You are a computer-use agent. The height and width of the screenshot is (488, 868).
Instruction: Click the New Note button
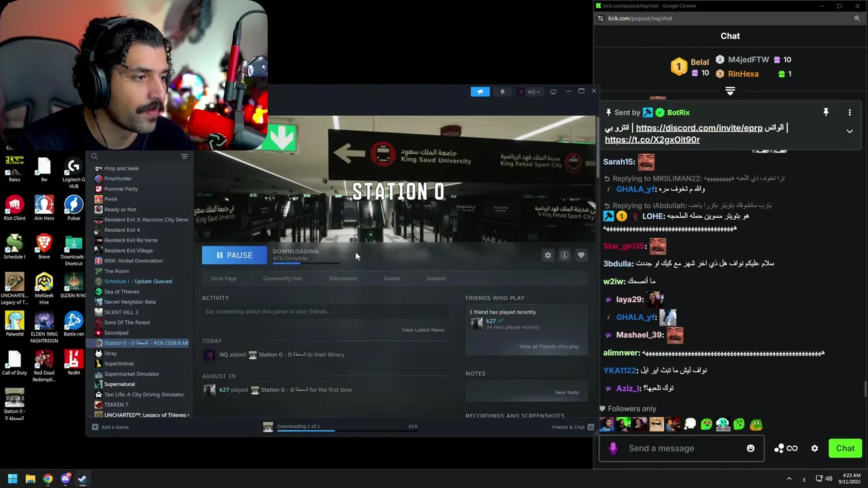[567, 392]
